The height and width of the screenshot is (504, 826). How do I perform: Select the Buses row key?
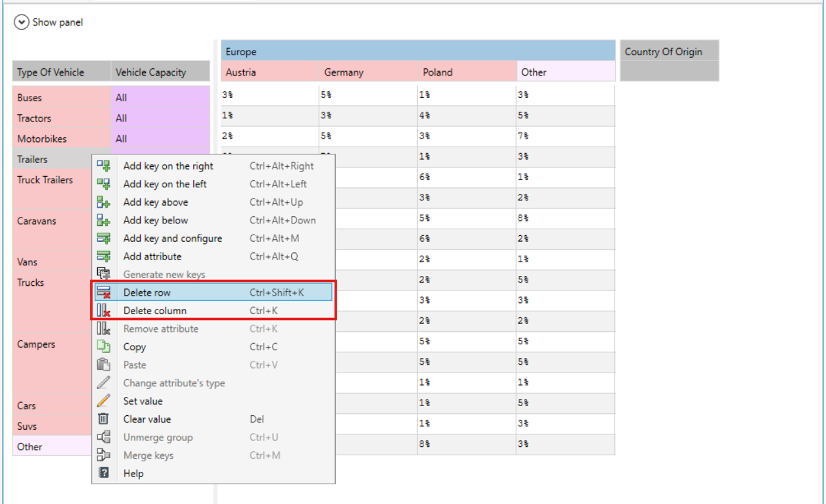62,97
